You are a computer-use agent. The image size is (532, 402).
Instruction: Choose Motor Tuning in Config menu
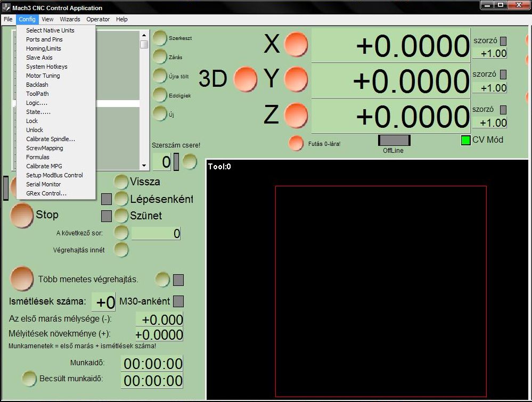(55, 76)
